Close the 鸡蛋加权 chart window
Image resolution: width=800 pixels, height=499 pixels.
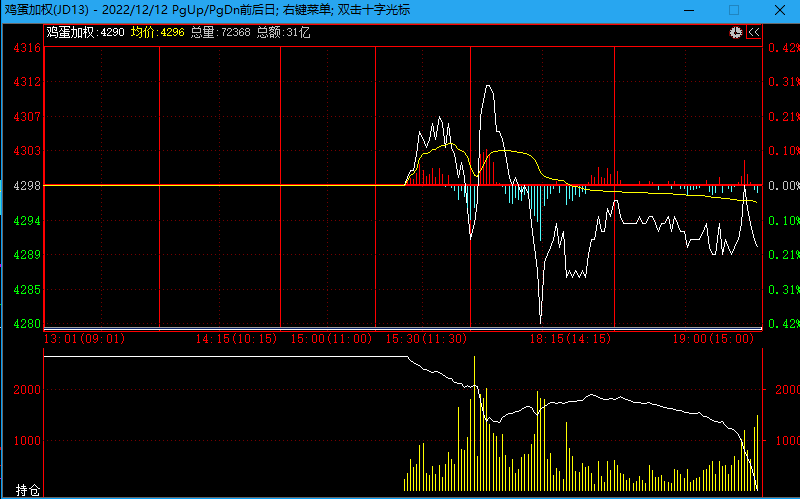(780, 10)
